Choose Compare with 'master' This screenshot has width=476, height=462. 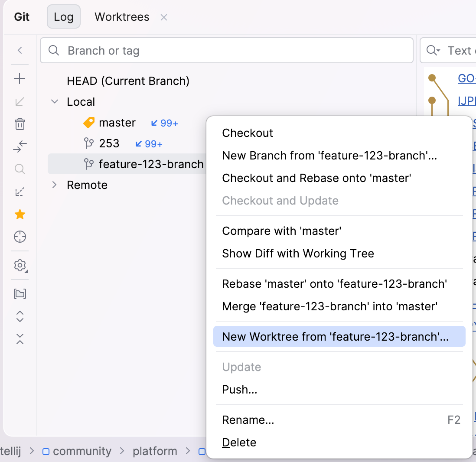click(x=339, y=231)
